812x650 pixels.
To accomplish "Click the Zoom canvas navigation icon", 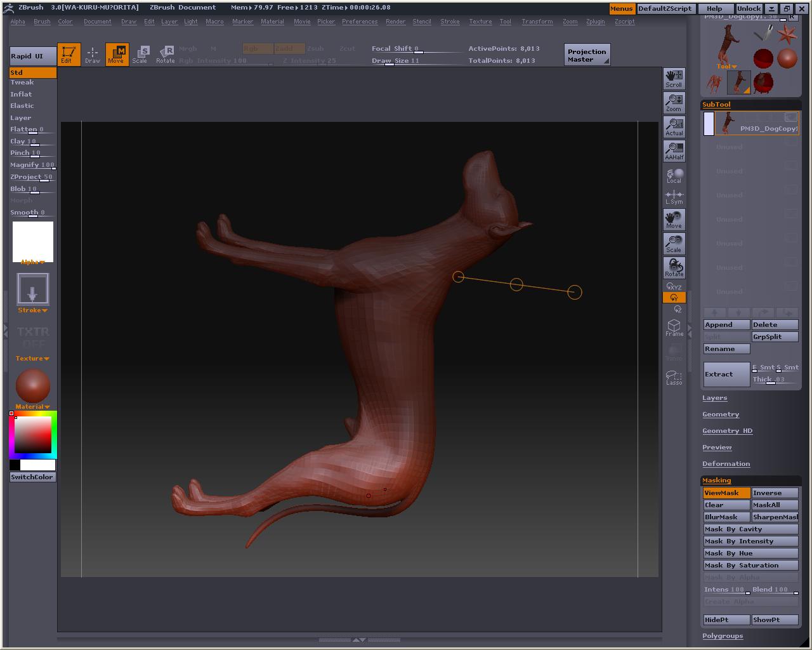I will click(674, 103).
